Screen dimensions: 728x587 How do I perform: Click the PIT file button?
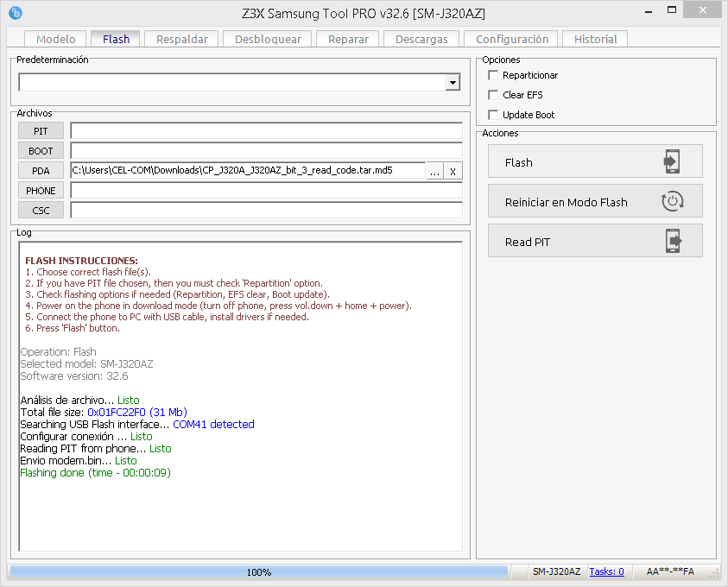pyautogui.click(x=41, y=131)
